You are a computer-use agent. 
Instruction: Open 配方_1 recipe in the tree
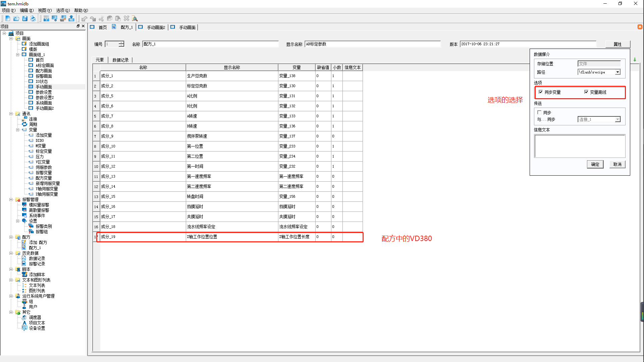point(35,248)
